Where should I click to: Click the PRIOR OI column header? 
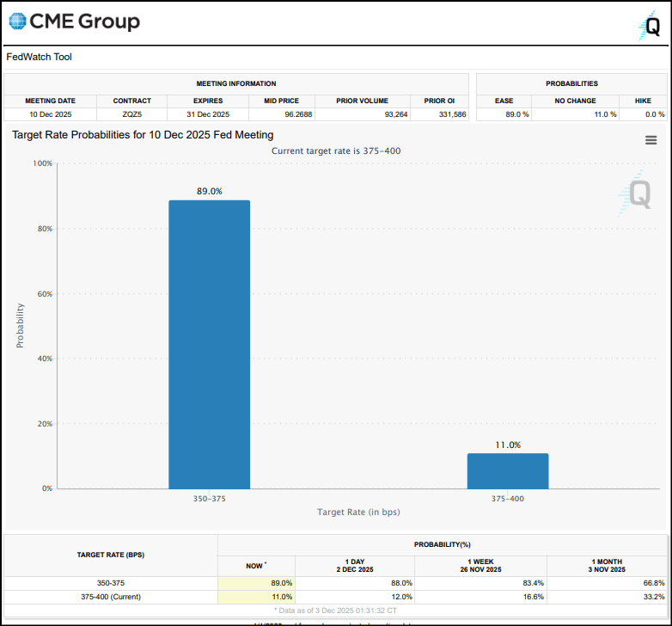click(439, 101)
